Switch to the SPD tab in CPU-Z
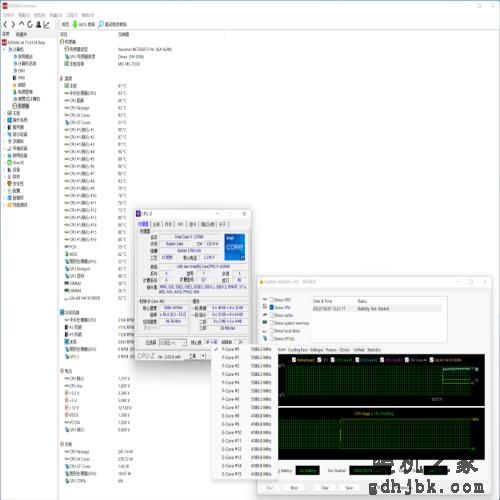The width and height of the screenshot is (500, 500). click(x=180, y=224)
